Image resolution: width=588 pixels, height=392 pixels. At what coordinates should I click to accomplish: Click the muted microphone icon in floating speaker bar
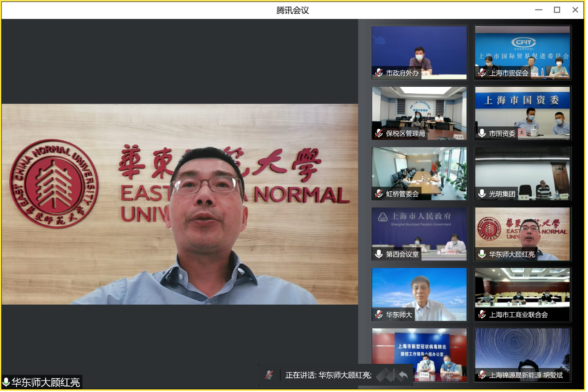(269, 375)
